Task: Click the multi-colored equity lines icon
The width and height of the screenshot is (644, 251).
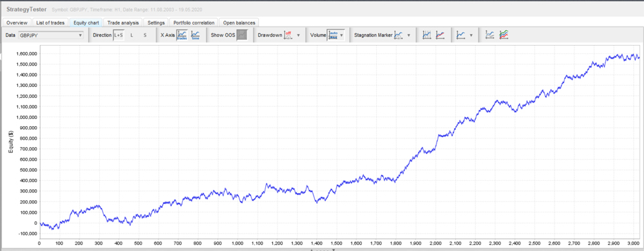Action: [x=504, y=35]
